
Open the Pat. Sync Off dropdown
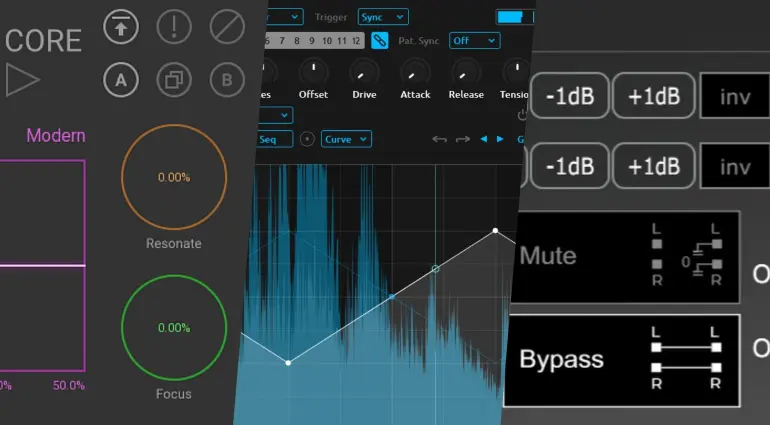[474, 41]
